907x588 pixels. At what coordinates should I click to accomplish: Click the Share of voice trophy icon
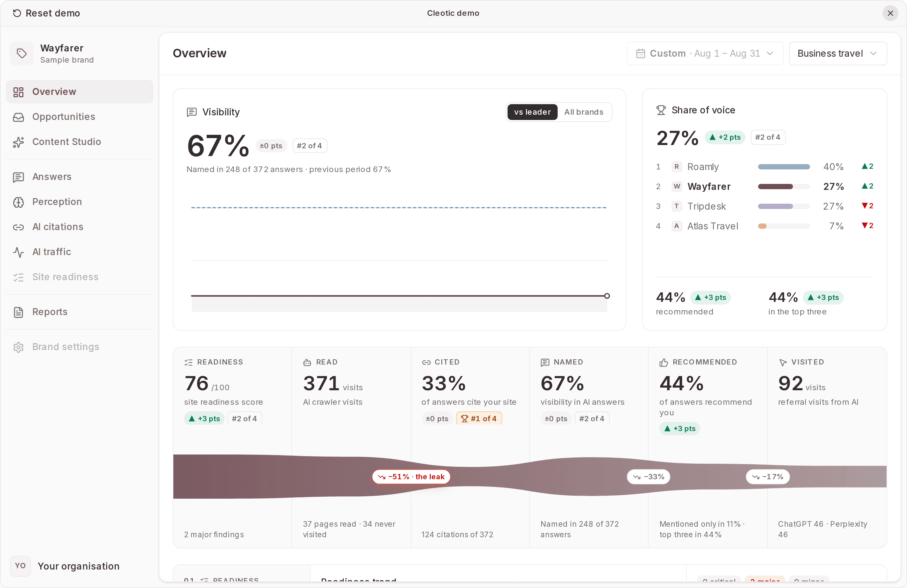[661, 110]
